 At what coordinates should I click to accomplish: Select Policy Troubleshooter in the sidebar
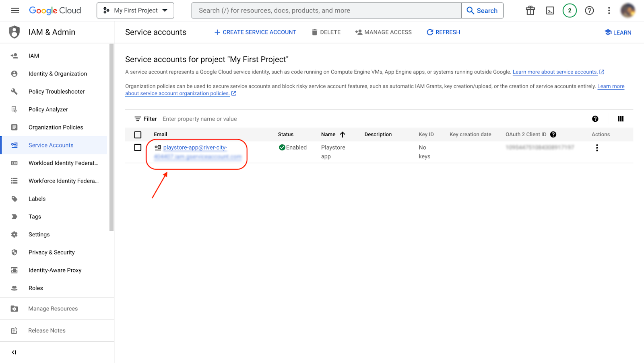[56, 92]
